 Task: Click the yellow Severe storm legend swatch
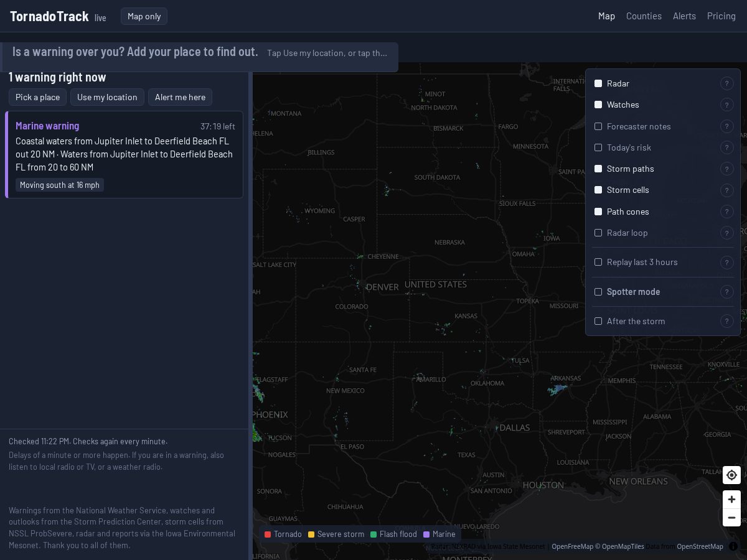click(x=311, y=534)
